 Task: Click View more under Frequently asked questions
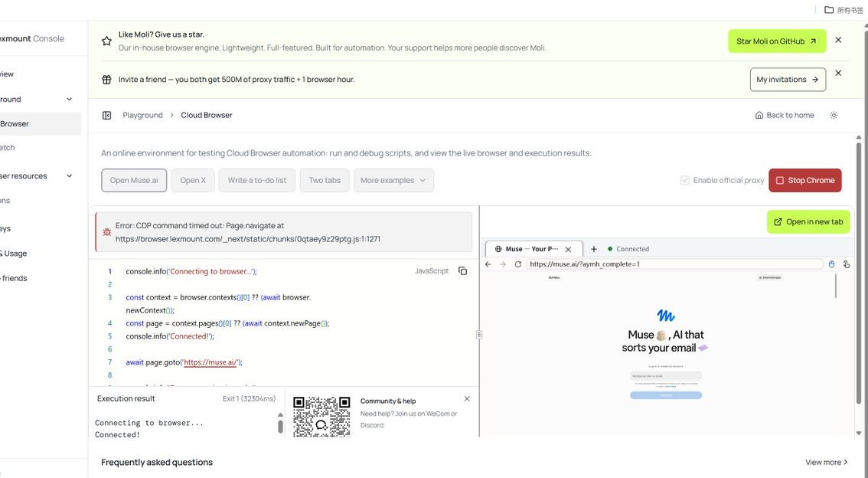tap(827, 462)
